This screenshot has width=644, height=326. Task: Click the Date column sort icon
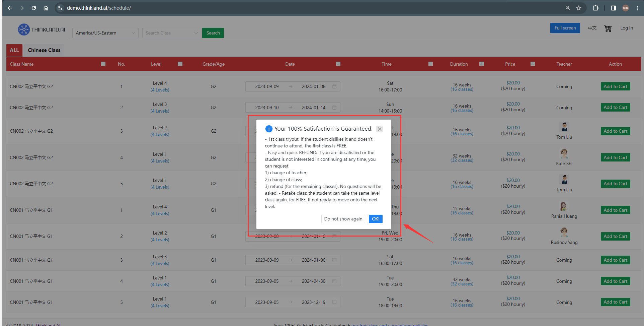[338, 64]
